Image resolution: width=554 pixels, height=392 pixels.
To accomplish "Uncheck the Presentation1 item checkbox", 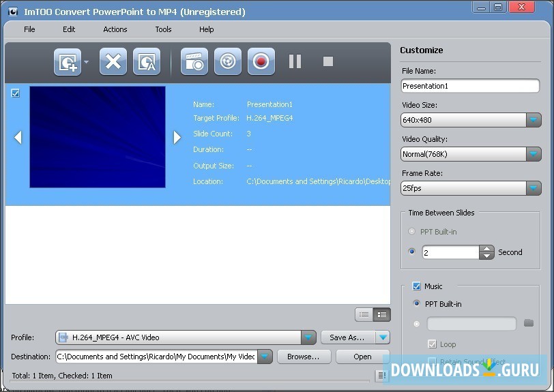I will click(15, 93).
